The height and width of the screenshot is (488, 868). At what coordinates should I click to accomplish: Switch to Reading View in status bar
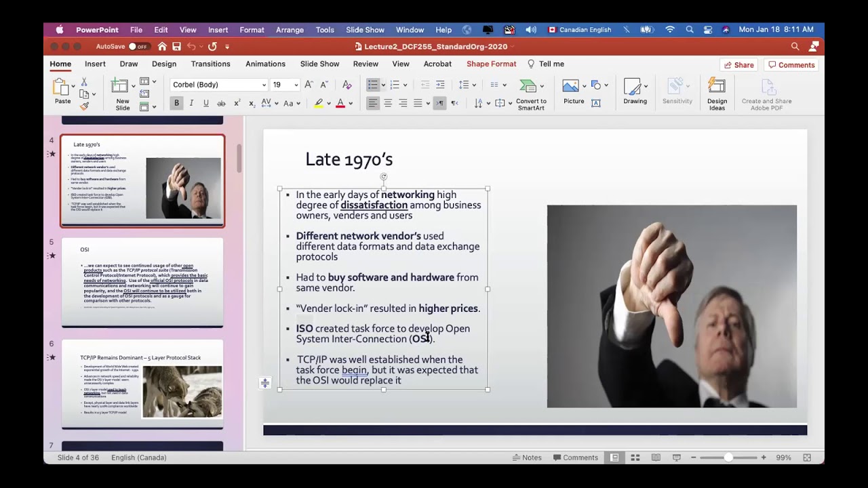[656, 457]
